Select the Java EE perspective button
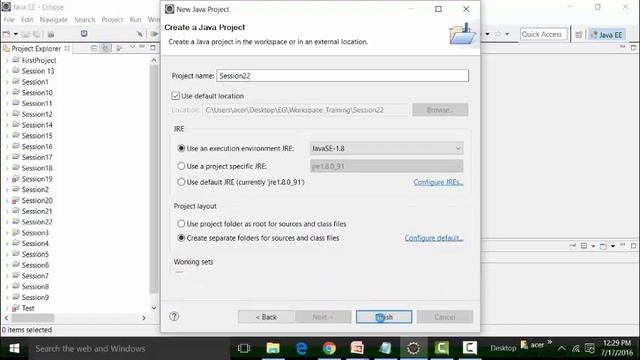 pyautogui.click(x=607, y=35)
